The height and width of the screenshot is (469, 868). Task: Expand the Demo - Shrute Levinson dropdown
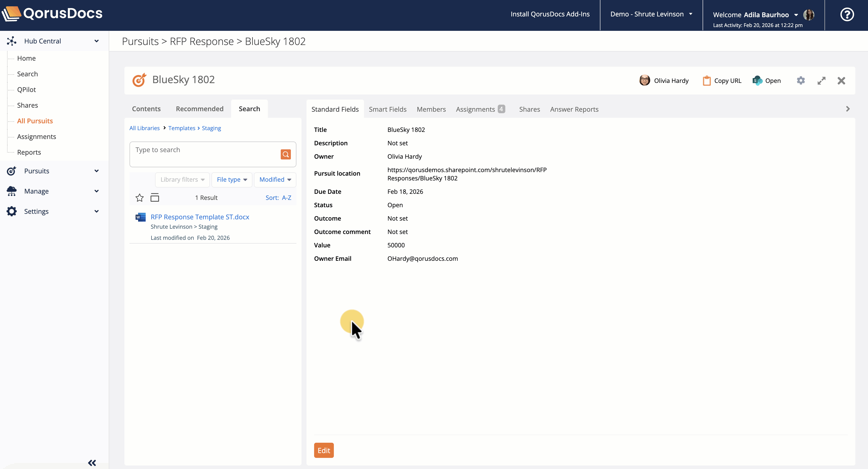651,14
